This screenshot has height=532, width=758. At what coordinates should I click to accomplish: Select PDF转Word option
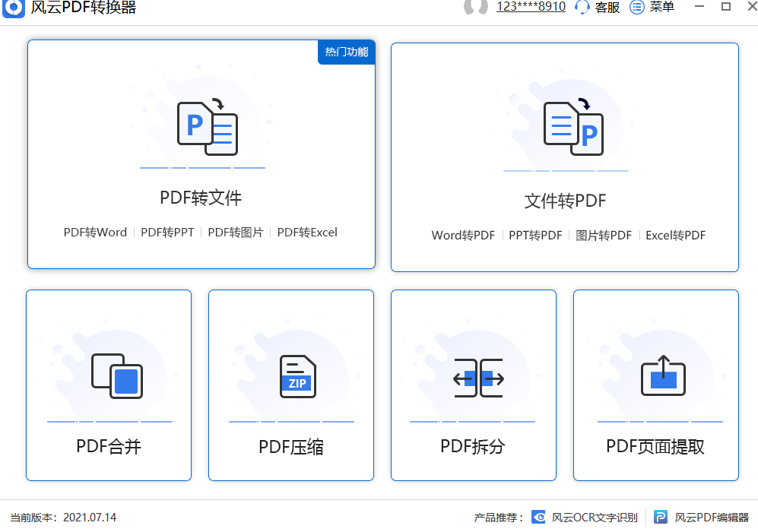click(95, 233)
